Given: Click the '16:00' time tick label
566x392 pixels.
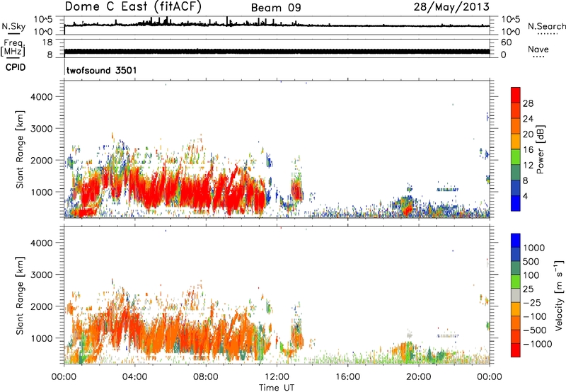Looking at the screenshot, I should pyautogui.click(x=347, y=377).
